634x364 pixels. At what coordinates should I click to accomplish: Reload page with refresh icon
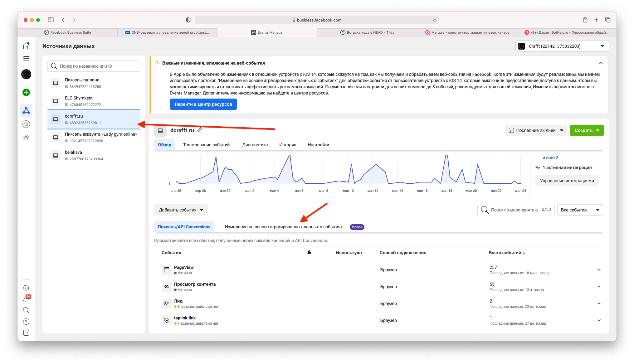click(435, 20)
